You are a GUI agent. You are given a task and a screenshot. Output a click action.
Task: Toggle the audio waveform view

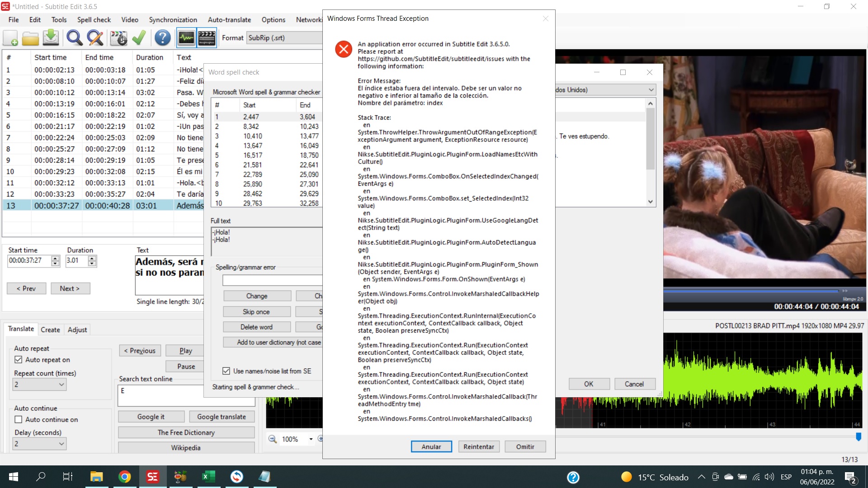[185, 38]
